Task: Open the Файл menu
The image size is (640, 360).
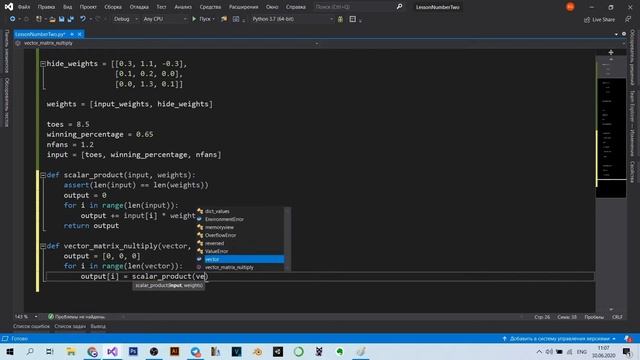Action: [x=24, y=7]
